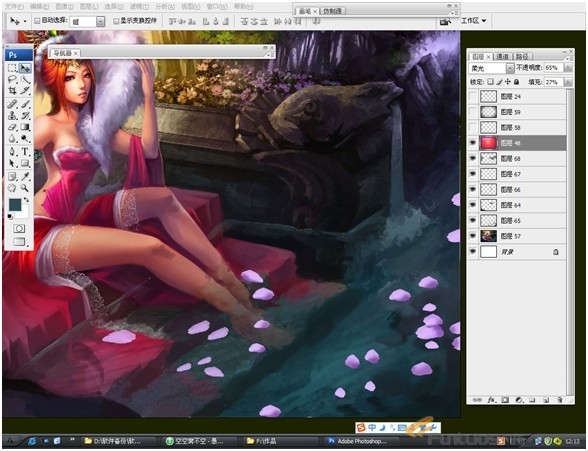The width and height of the screenshot is (588, 451).
Task: Click lock transparent pixels icon
Action: (490, 81)
